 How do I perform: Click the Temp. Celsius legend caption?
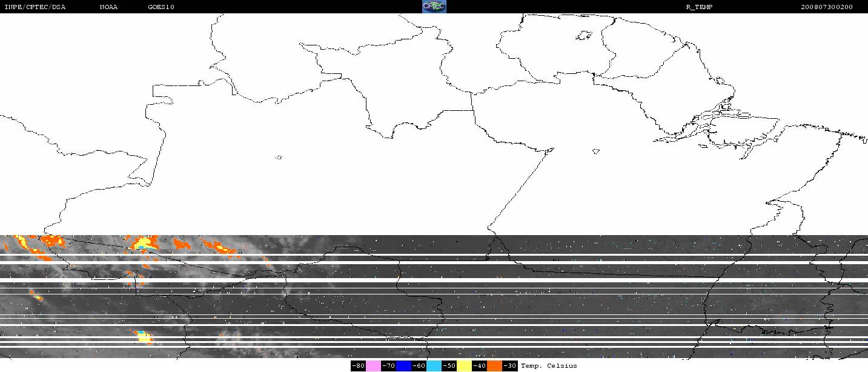click(549, 366)
